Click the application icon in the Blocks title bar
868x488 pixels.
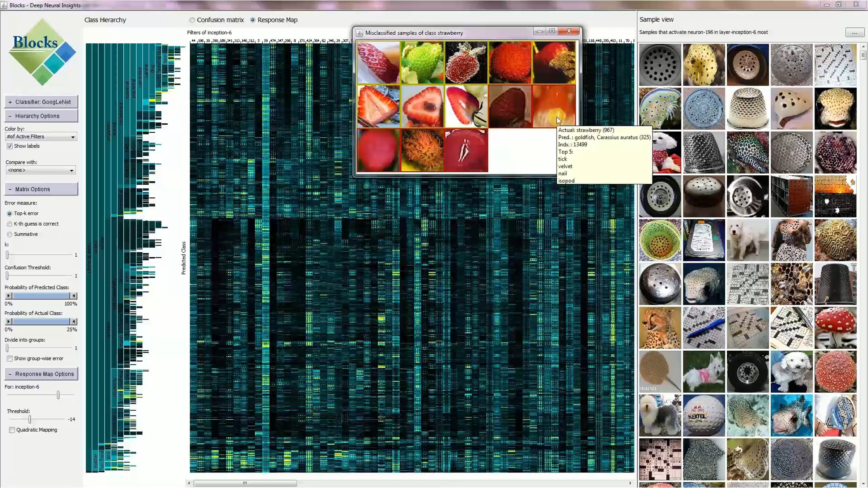(x=4, y=5)
